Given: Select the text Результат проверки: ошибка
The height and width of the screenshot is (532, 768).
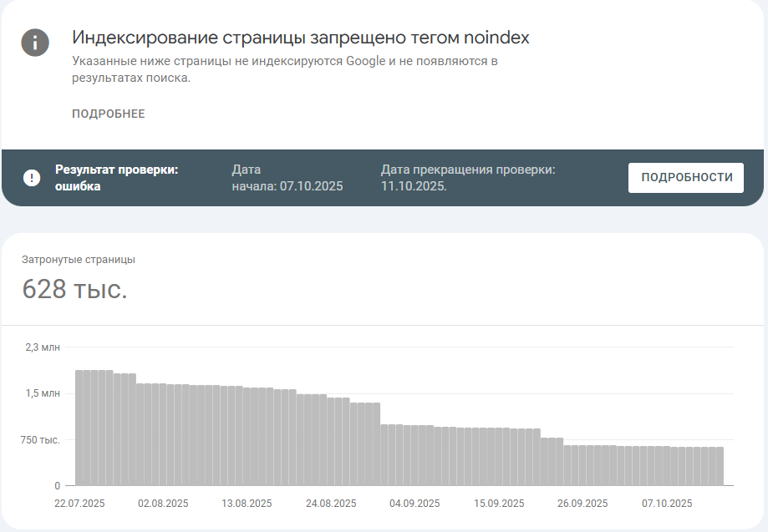Looking at the screenshot, I should click(x=116, y=178).
